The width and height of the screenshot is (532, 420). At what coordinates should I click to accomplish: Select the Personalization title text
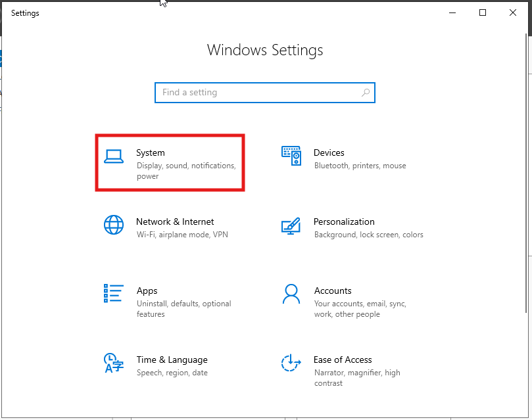tap(344, 222)
